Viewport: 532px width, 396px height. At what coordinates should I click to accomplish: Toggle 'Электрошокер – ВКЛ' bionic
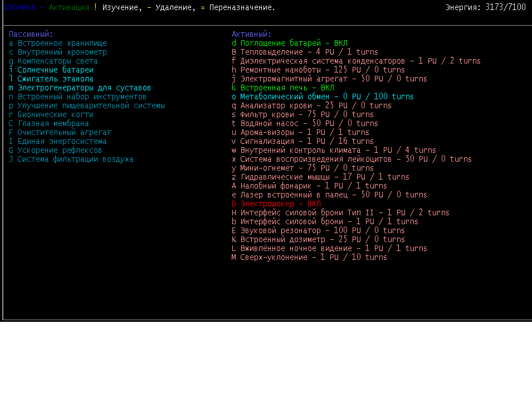click(x=276, y=204)
